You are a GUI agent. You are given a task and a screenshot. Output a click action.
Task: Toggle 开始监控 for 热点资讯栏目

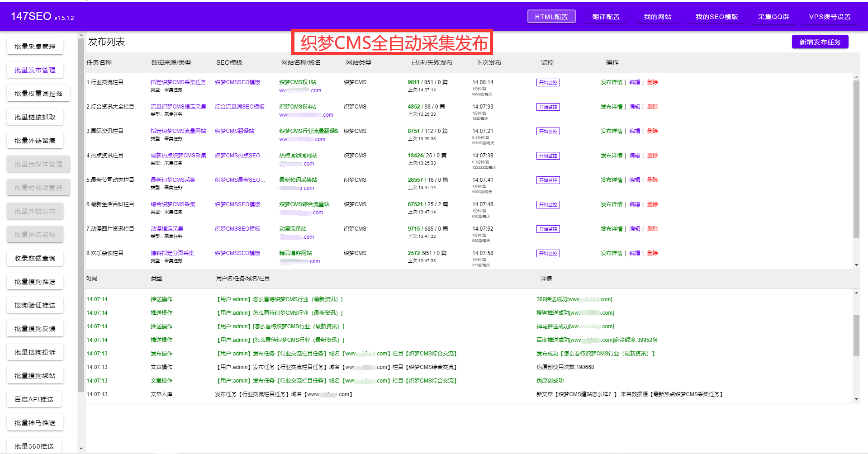[548, 156]
